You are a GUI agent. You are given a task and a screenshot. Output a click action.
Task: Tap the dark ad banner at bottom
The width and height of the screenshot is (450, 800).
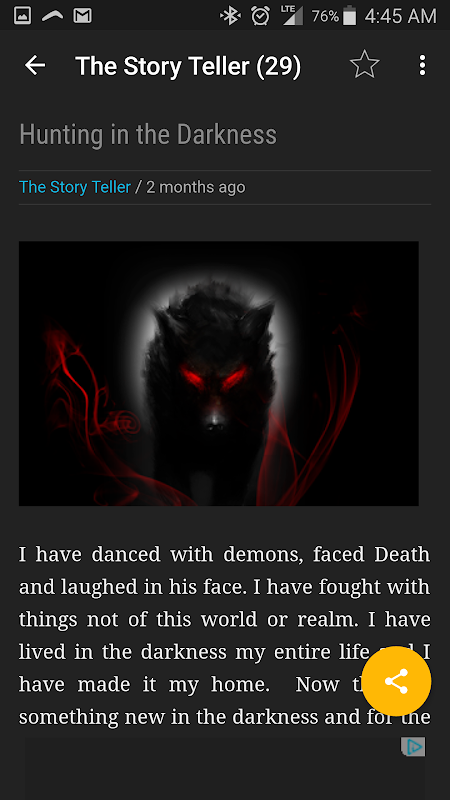point(225,768)
